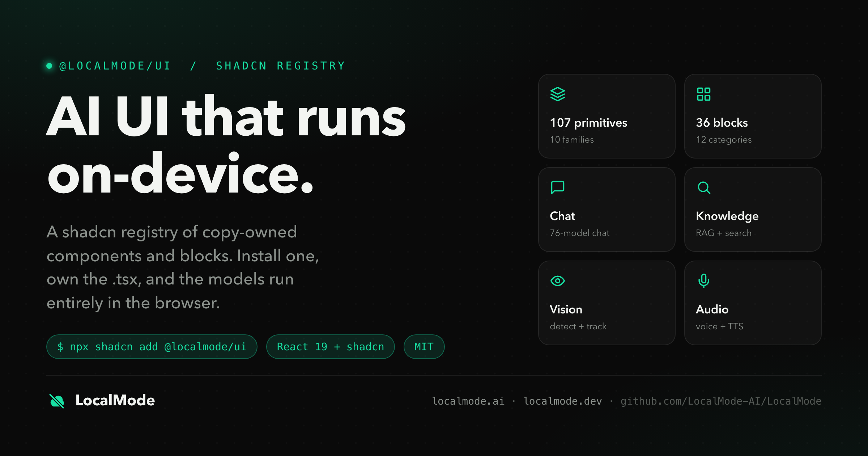Click the "36 blocks" card title
The width and height of the screenshot is (868, 456).
722,123
